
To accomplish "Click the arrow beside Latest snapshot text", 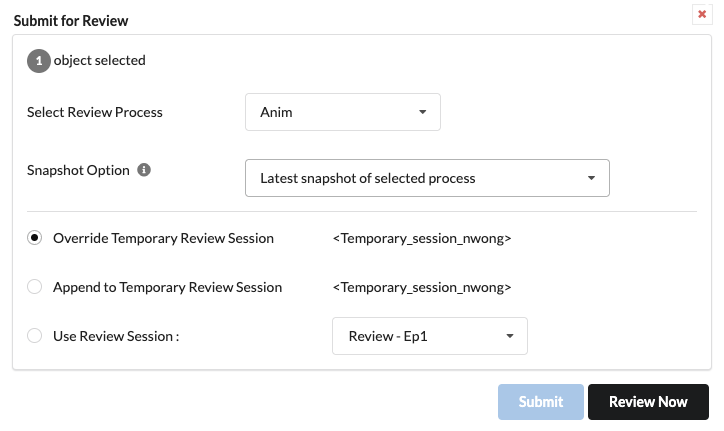I will (591, 178).
